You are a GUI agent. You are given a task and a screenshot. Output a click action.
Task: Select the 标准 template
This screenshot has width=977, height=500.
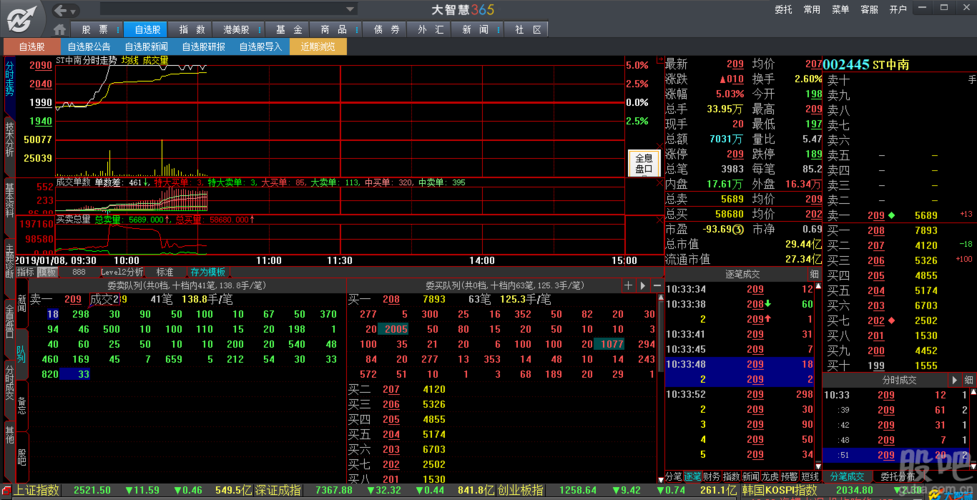[164, 272]
